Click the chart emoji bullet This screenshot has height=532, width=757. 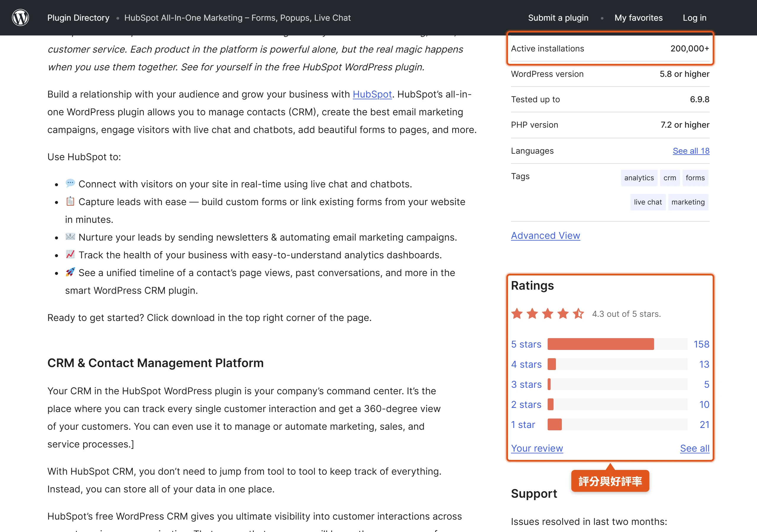(70, 254)
